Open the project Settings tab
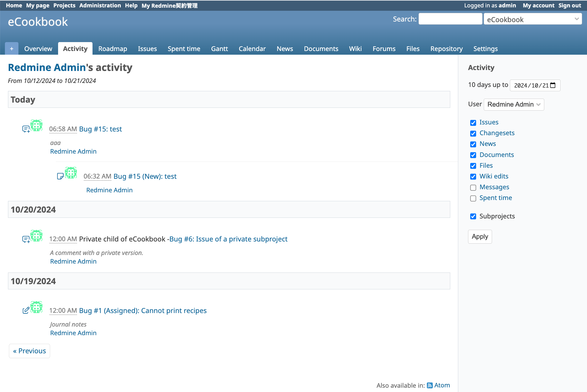Image resolution: width=587 pixels, height=392 pixels. point(485,49)
